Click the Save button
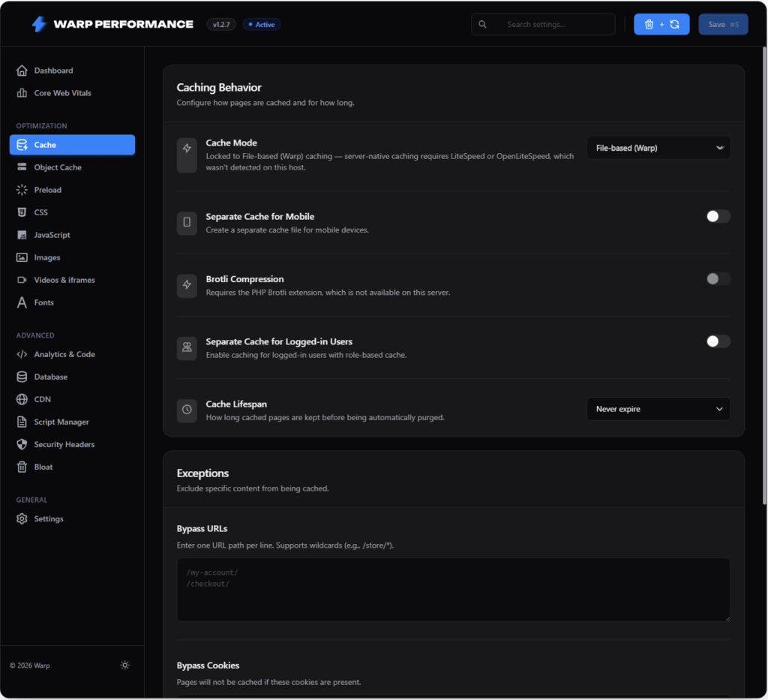 723,24
